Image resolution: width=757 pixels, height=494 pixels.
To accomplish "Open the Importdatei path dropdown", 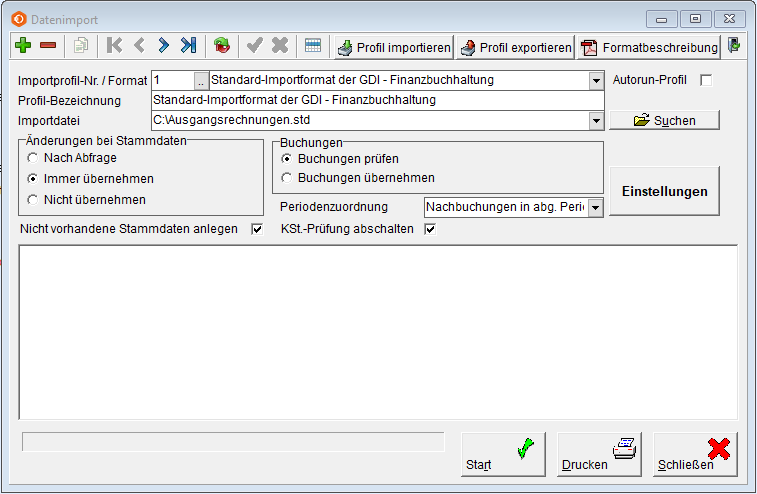I will point(596,120).
